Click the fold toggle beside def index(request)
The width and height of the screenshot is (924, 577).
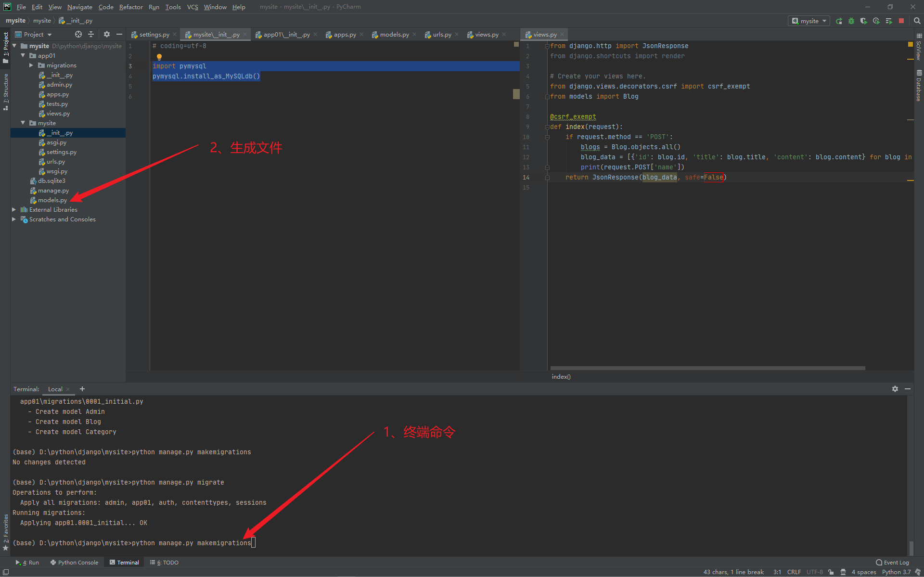click(x=547, y=127)
